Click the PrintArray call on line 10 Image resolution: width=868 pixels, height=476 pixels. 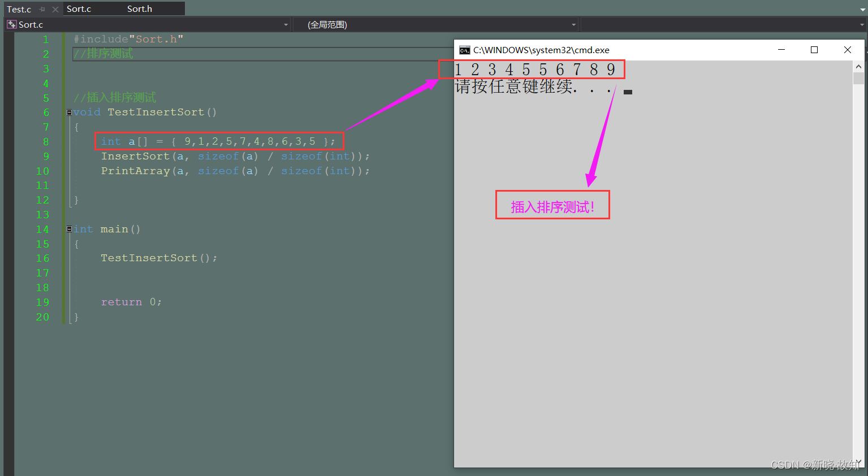point(235,171)
